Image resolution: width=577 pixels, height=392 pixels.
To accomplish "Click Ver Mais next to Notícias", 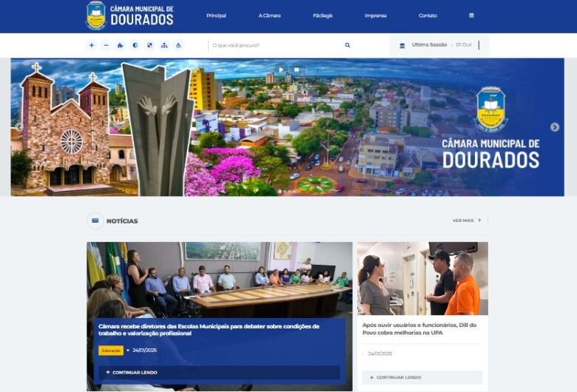I will tap(467, 220).
